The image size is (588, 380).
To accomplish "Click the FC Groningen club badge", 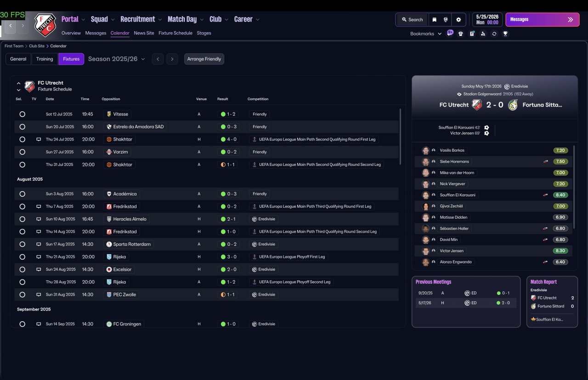I will pyautogui.click(x=109, y=324).
